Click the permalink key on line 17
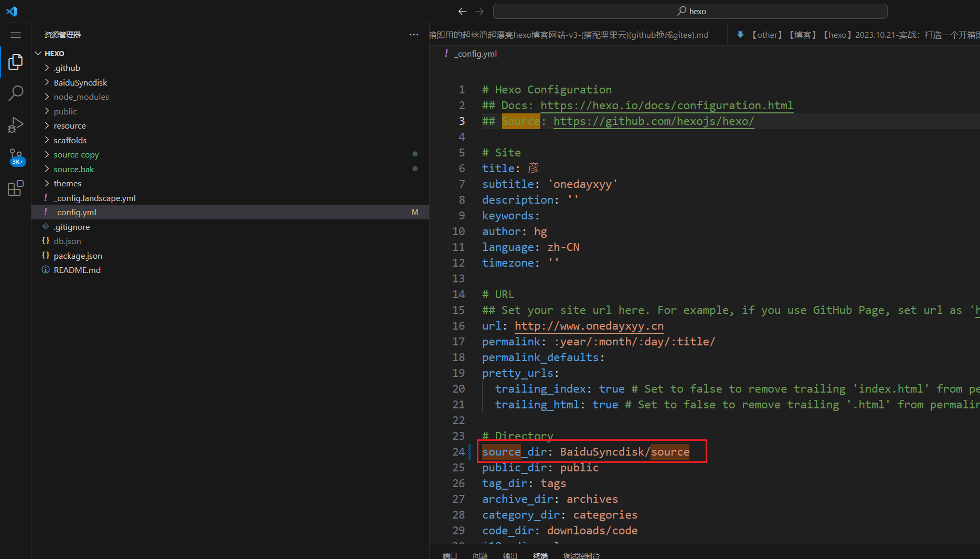The height and width of the screenshot is (559, 980). (x=511, y=342)
